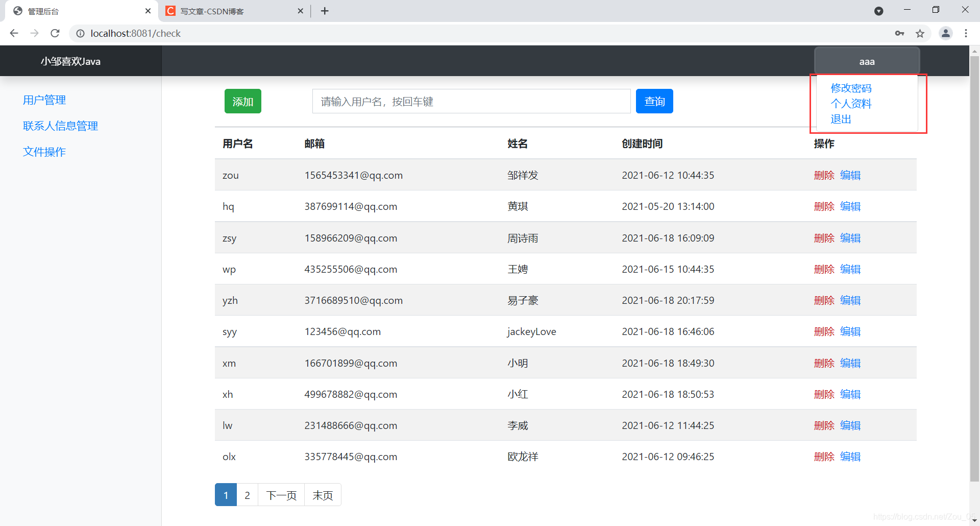The height and width of the screenshot is (526, 980).
Task: Jump to 末页 last page
Action: tap(323, 495)
